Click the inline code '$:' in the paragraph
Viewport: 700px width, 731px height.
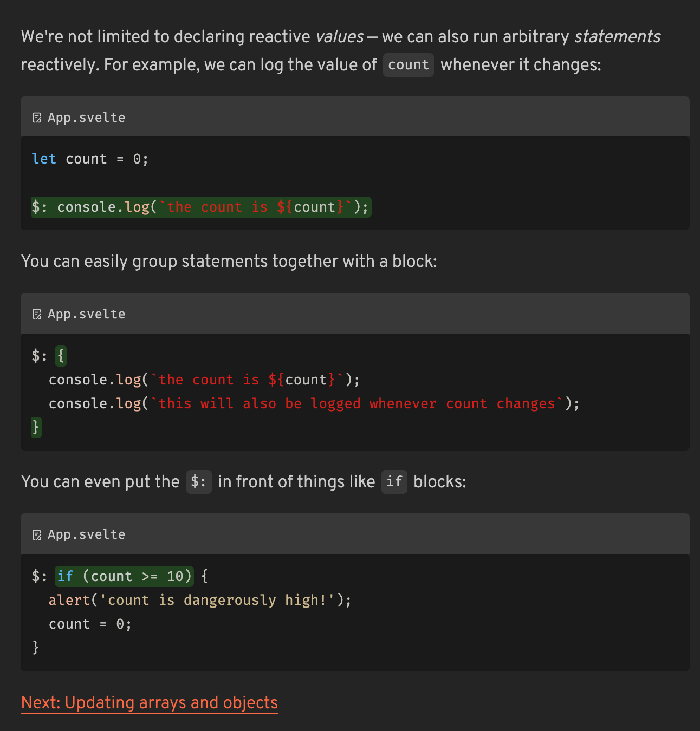(199, 481)
